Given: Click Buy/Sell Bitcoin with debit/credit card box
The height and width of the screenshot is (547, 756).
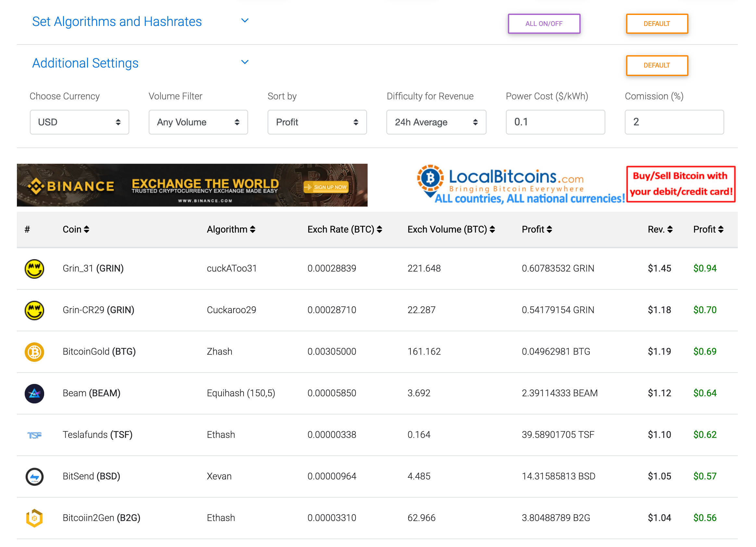Looking at the screenshot, I should [681, 184].
